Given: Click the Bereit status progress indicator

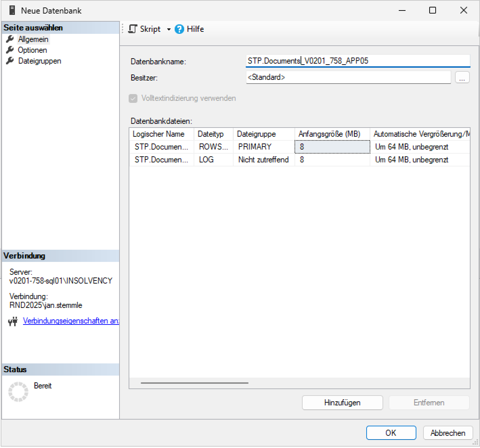Looking at the screenshot, I should (18, 392).
